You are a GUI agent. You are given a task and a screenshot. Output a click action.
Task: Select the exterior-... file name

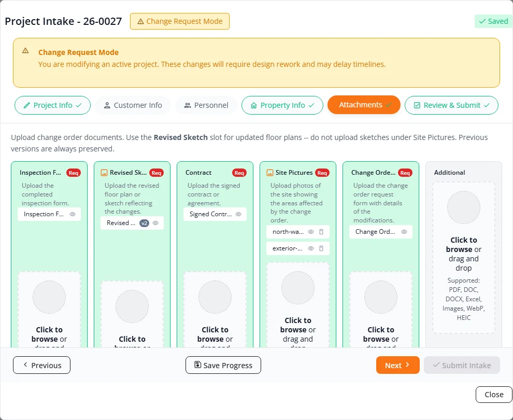point(287,248)
